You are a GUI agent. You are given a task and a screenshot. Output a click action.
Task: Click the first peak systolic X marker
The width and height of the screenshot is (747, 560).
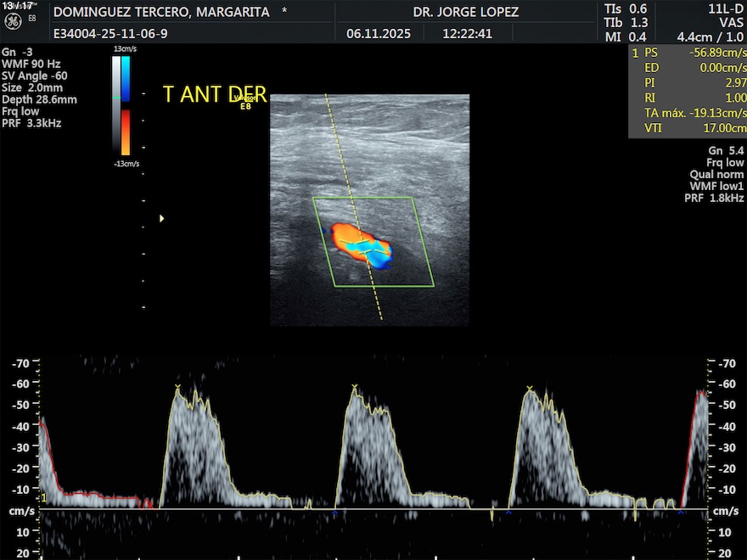(x=177, y=388)
